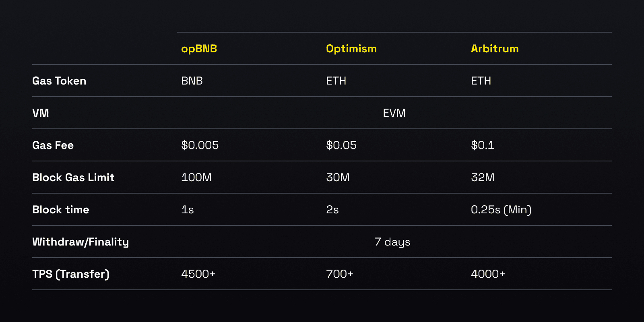Click the 7 days finality value

coord(392,242)
